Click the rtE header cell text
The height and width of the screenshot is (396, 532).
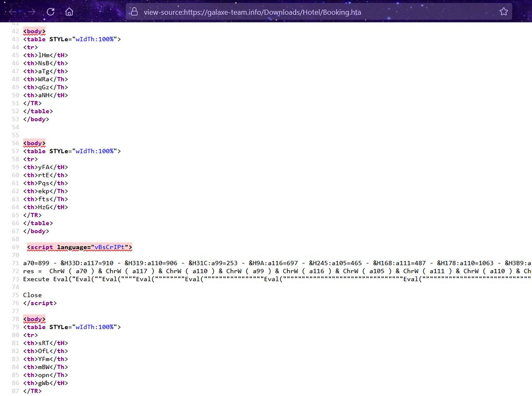coord(44,175)
